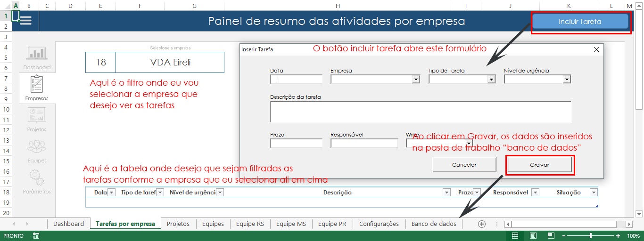This screenshot has width=644, height=241.
Task: Click the macro recording status bar icon
Action: tap(36, 236)
